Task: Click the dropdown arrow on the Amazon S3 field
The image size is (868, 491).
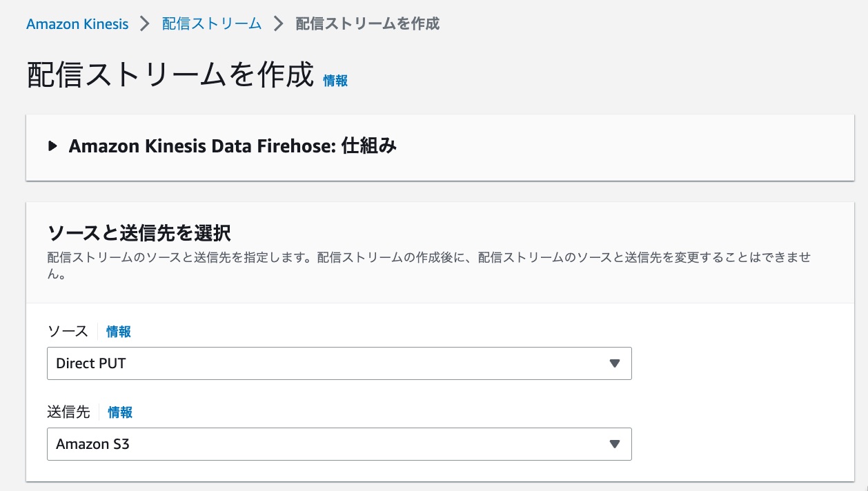Action: pyautogui.click(x=614, y=444)
